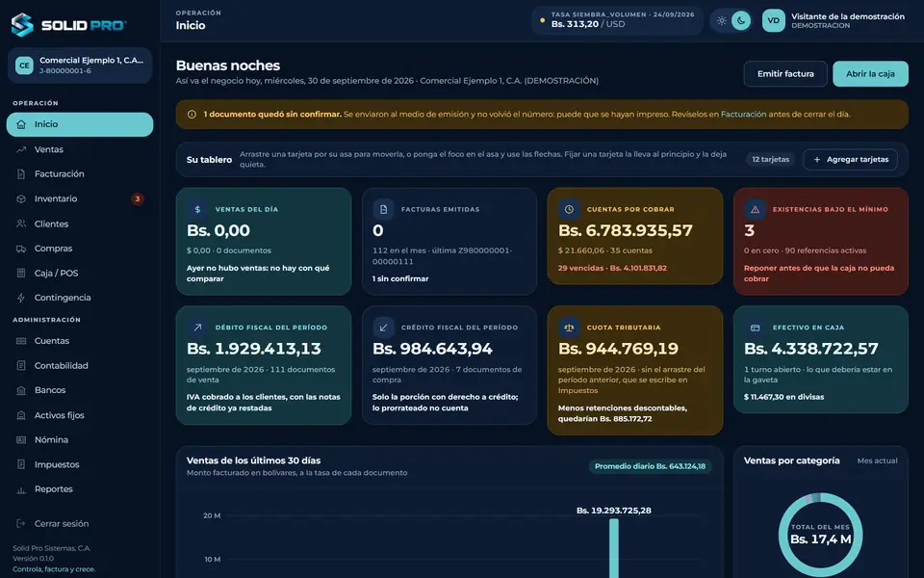The image size is (924, 578).
Task: Click the '1 sin confirmar' text on Facturas card
Action: [x=400, y=279]
